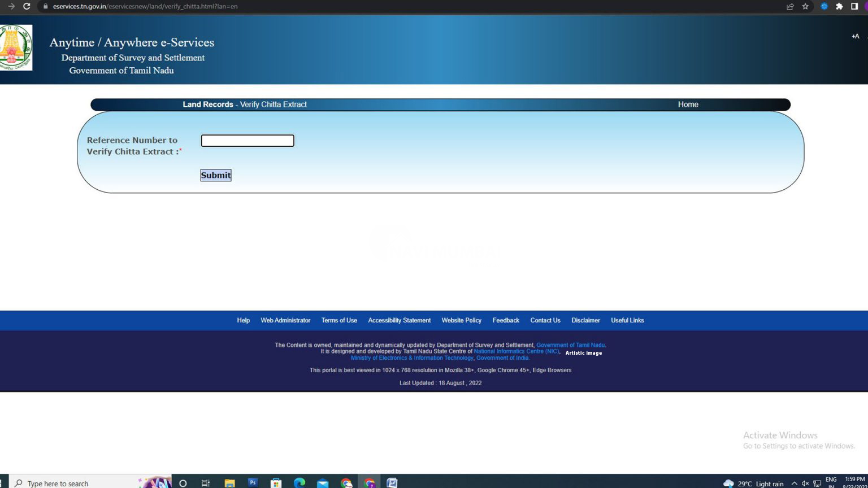Screen dimensions: 868x488
Task: Open the Government of Tamil Nadu link
Action: tap(570, 345)
